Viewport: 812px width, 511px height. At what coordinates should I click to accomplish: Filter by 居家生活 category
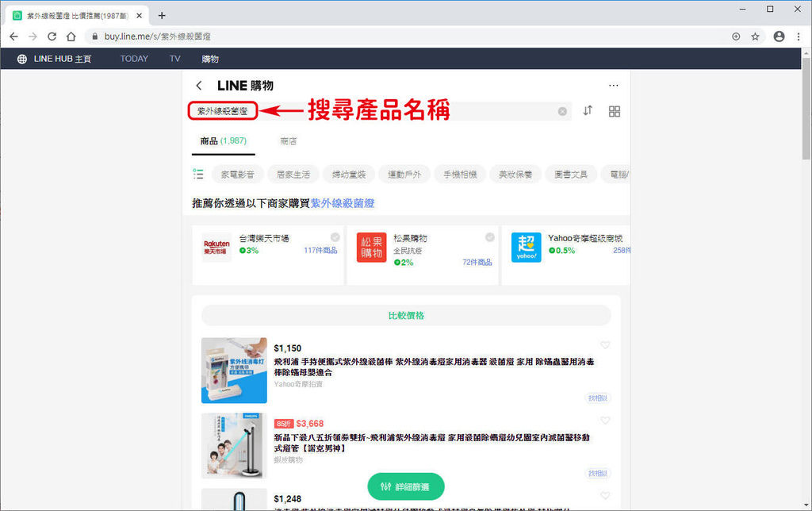pos(293,174)
